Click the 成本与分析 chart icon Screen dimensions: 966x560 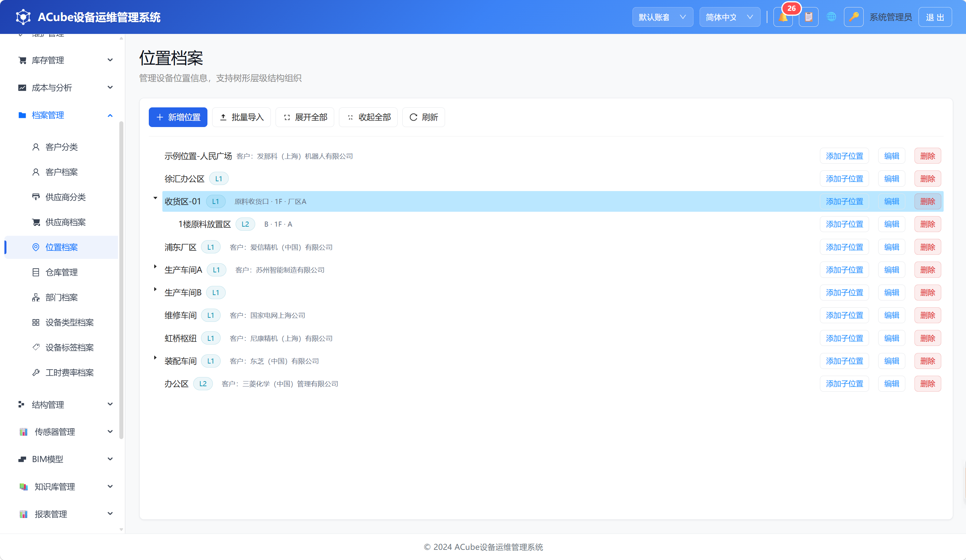pyautogui.click(x=22, y=88)
